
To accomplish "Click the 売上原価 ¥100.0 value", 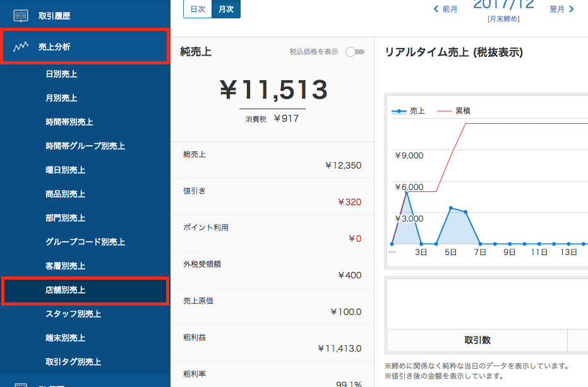I will click(345, 312).
